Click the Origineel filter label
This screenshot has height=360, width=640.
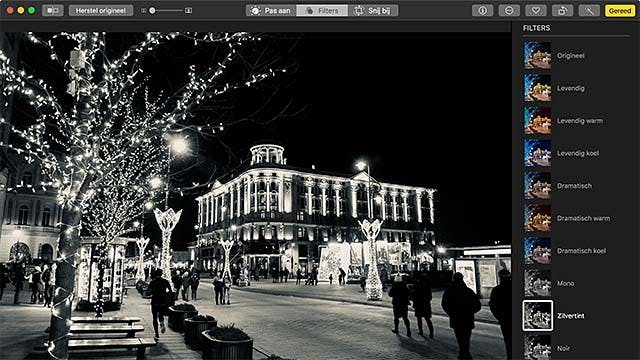click(x=571, y=56)
